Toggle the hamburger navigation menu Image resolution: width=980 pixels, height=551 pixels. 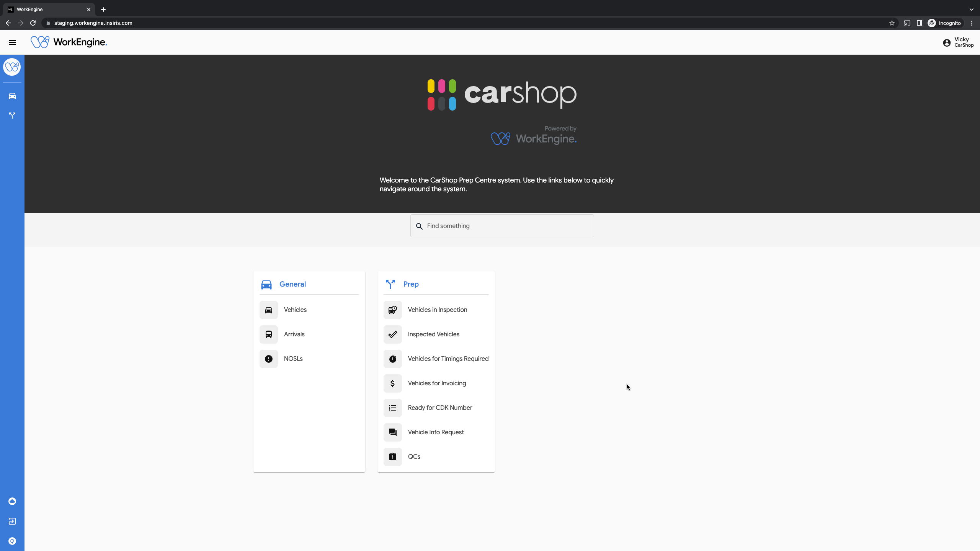click(12, 42)
